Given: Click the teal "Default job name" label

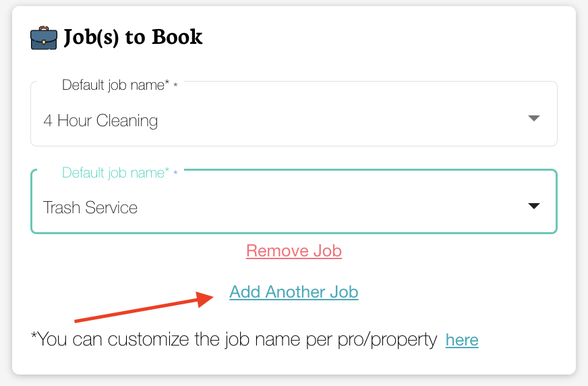Looking at the screenshot, I should pos(115,173).
